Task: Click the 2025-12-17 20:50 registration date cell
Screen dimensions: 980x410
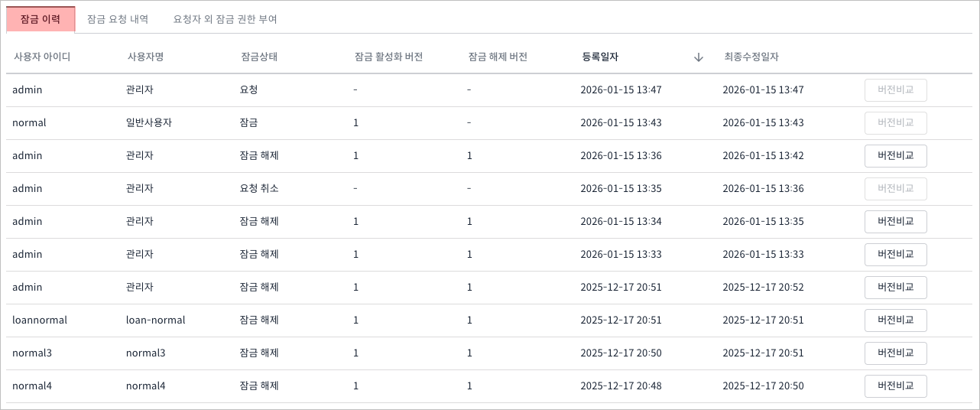Action: (x=621, y=353)
